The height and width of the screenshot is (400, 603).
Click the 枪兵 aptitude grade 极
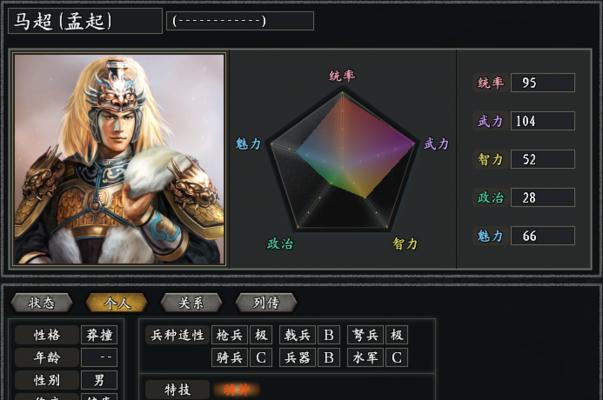tap(261, 335)
